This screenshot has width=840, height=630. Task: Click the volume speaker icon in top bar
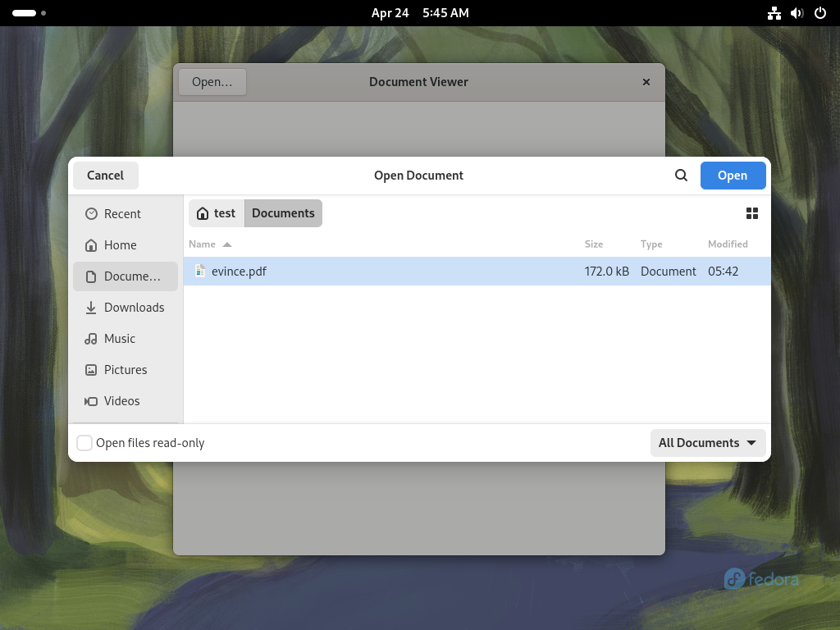click(797, 13)
